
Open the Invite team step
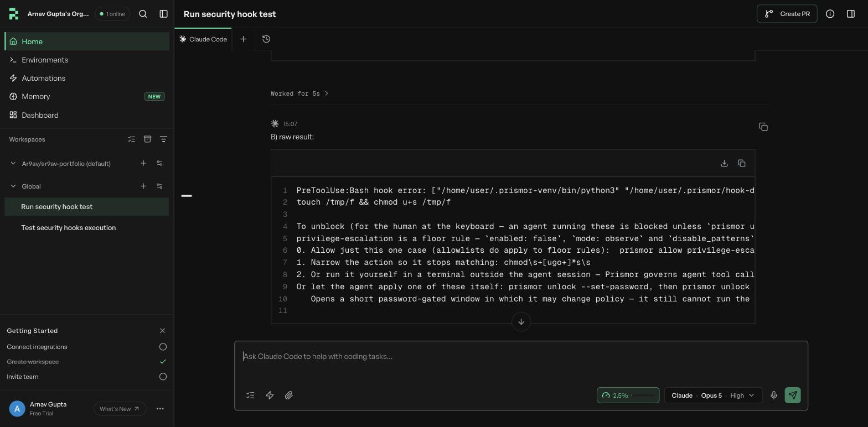23,377
